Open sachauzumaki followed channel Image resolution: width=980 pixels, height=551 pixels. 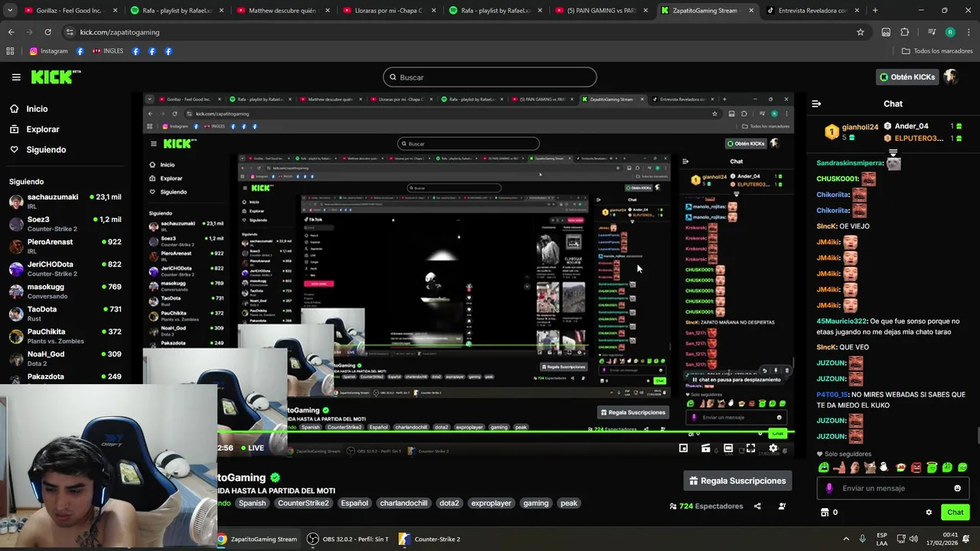point(65,202)
